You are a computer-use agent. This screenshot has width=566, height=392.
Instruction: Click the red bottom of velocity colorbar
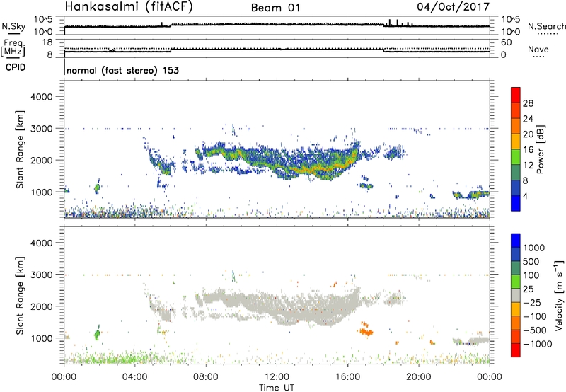516,350
